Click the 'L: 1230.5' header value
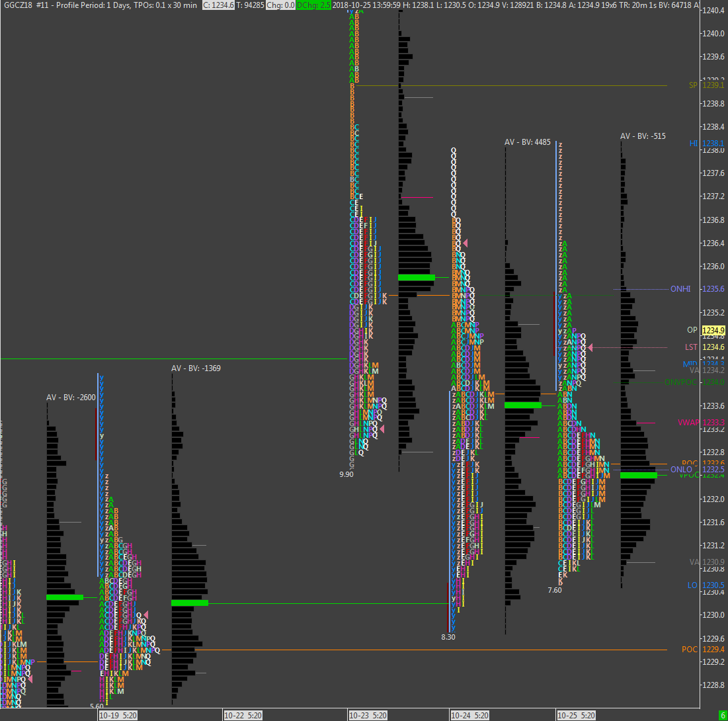The height and width of the screenshot is (721, 728). [x=452, y=5]
